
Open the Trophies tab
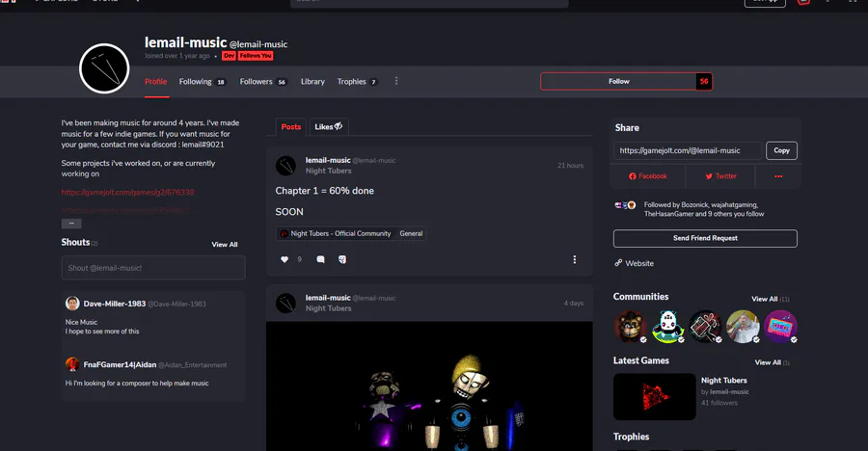pos(357,81)
